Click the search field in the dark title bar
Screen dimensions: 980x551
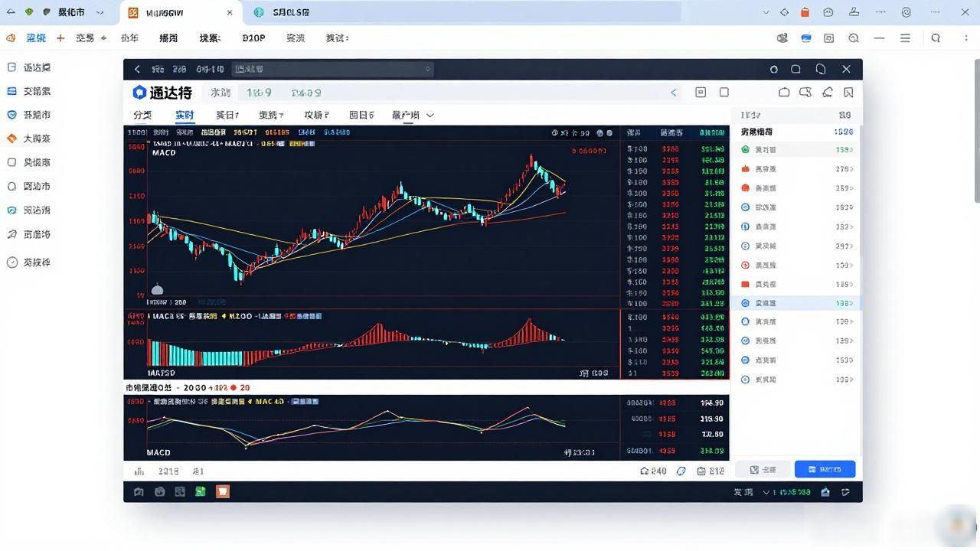334,69
